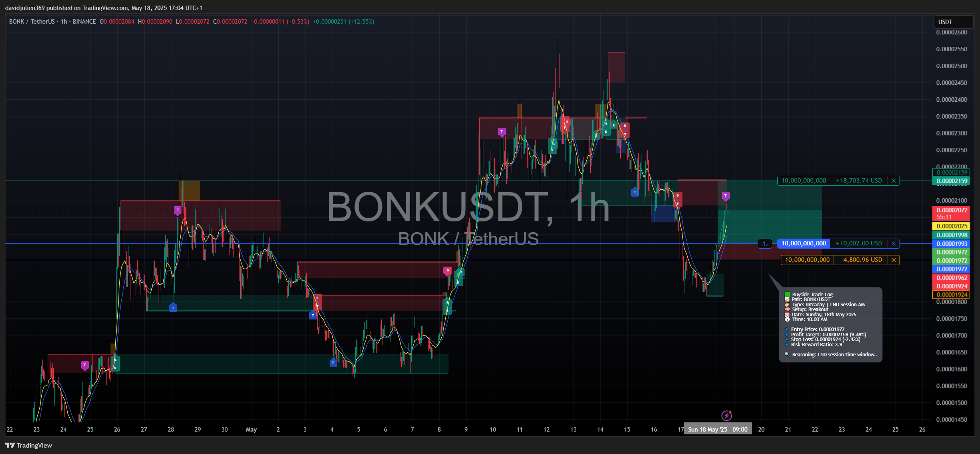
Task: Click the calendar icon beside Date: Sunday
Action: click(x=787, y=315)
